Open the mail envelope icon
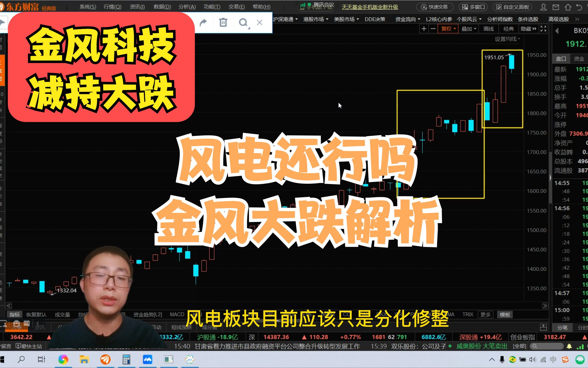 556,7
